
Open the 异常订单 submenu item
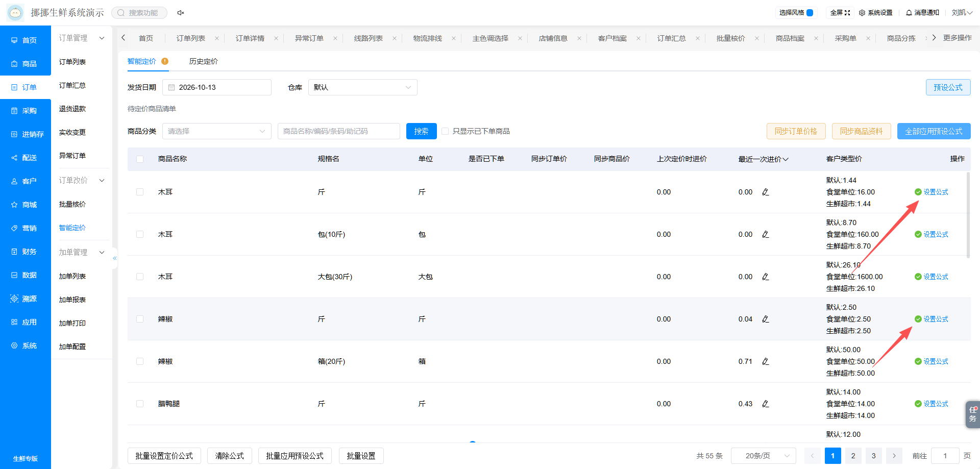click(72, 156)
